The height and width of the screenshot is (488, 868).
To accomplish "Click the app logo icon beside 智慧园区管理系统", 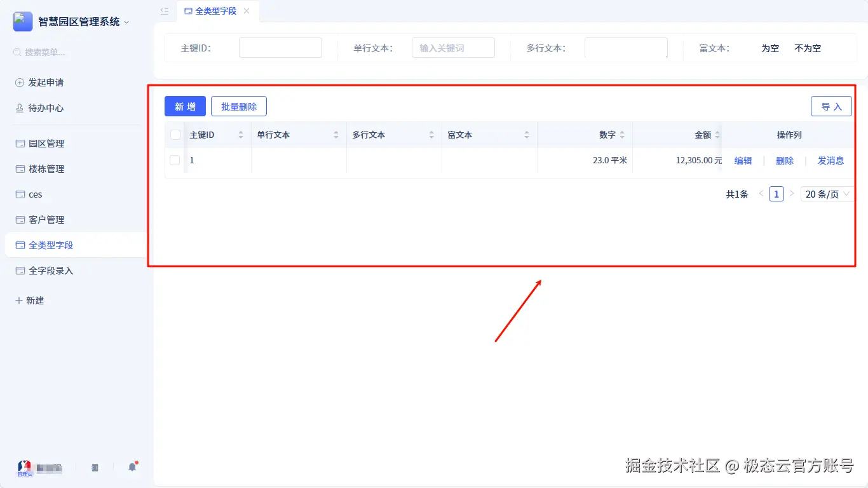I will 23,22.
